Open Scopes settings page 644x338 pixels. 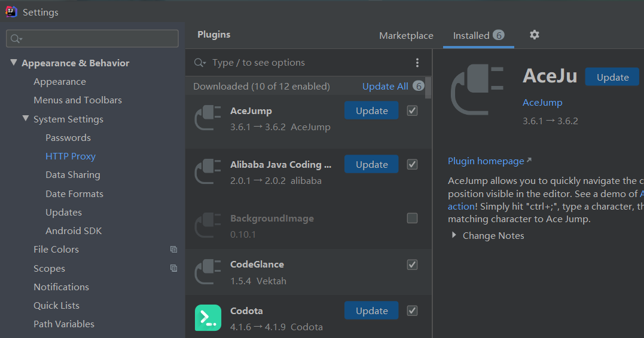[x=49, y=269]
